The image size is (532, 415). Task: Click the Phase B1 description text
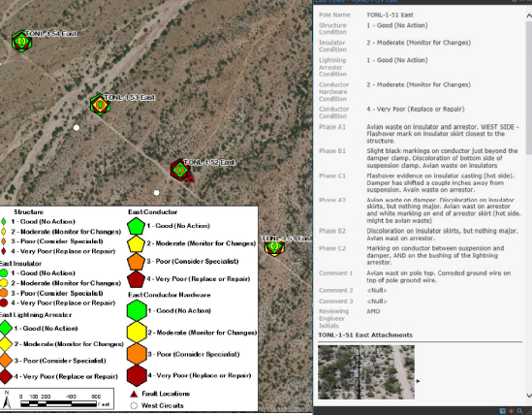[442, 158]
